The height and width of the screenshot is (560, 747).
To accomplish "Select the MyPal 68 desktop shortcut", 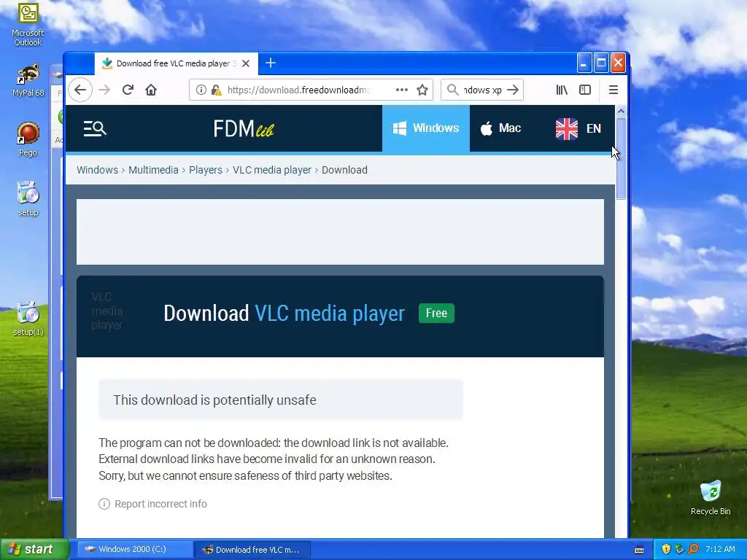I will coord(28,80).
